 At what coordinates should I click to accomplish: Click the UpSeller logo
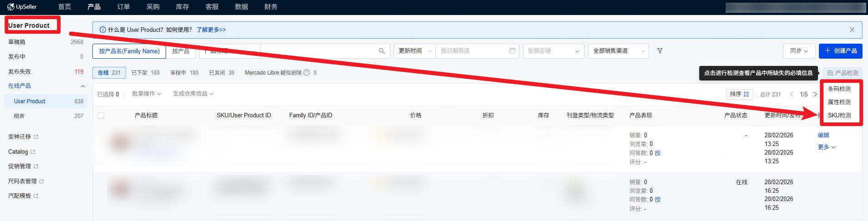[x=22, y=7]
